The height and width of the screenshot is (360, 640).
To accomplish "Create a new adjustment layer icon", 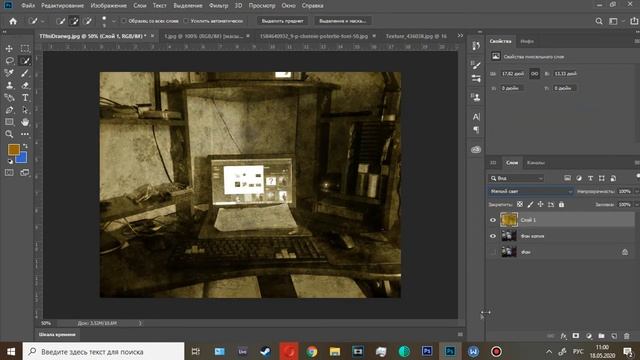I will pos(589,336).
